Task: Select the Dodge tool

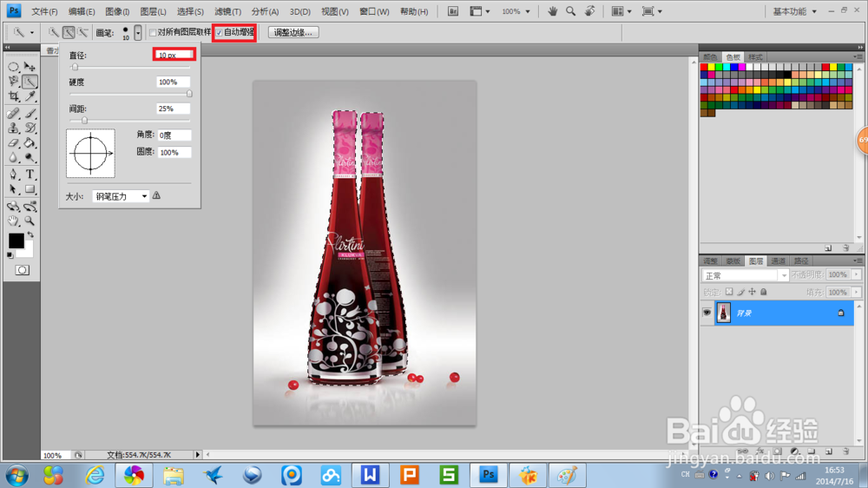Action: [x=30, y=158]
